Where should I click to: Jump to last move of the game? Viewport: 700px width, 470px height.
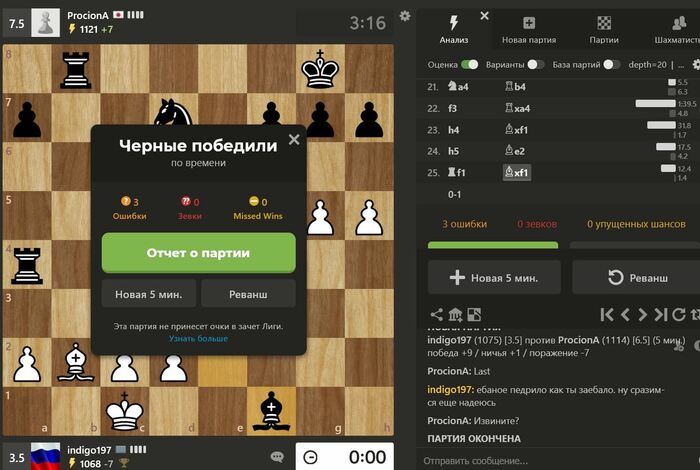[x=661, y=315]
